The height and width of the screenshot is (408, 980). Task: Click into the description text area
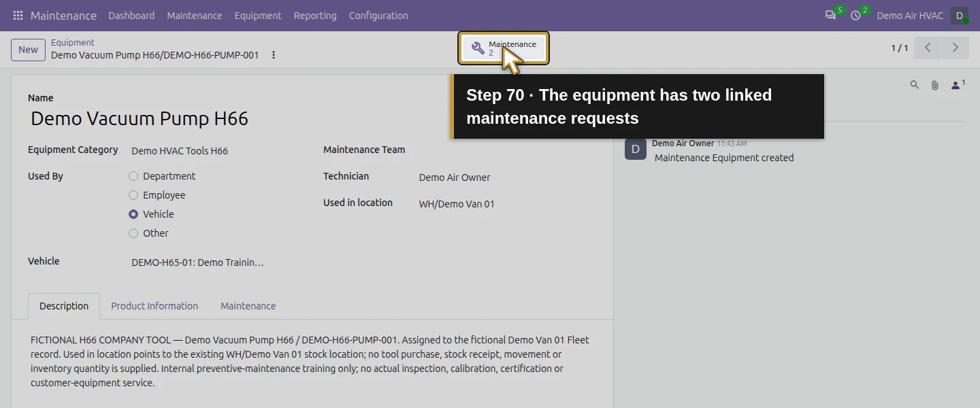[x=312, y=361]
